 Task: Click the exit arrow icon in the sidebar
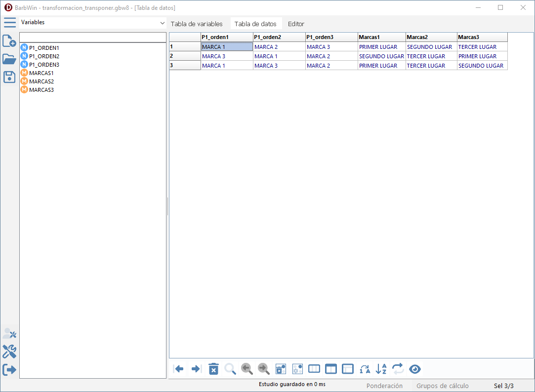pyautogui.click(x=9, y=370)
